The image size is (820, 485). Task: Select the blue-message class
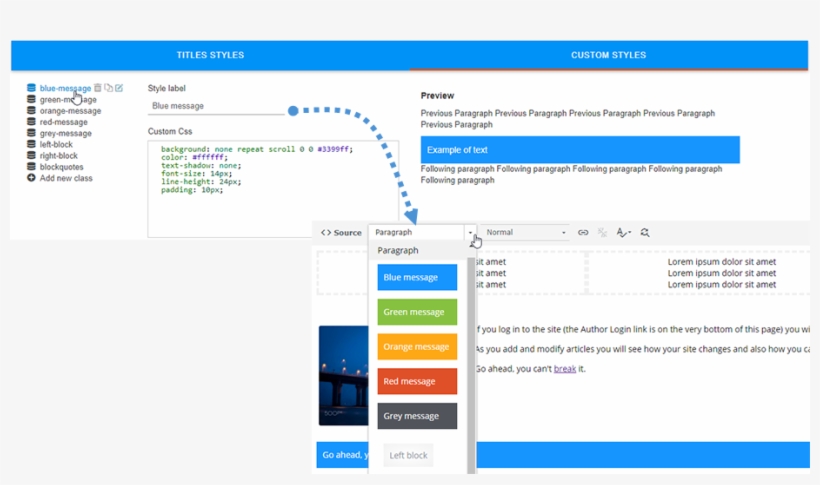click(x=65, y=88)
